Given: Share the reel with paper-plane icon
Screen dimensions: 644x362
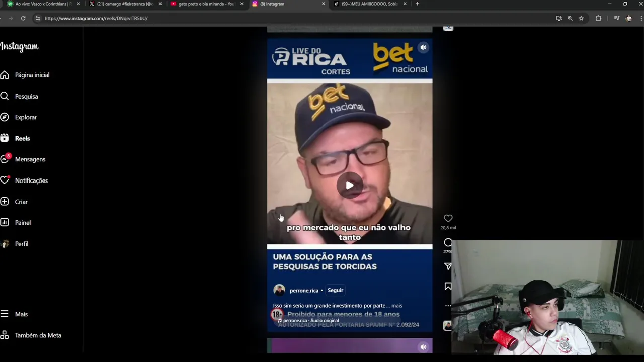Looking at the screenshot, I should (x=448, y=266).
